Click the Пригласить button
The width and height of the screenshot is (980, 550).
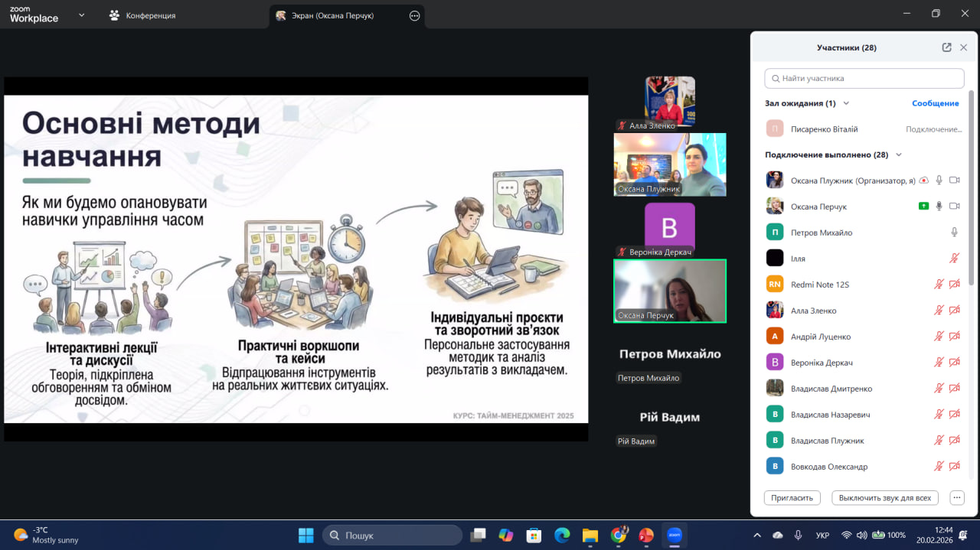coord(792,498)
